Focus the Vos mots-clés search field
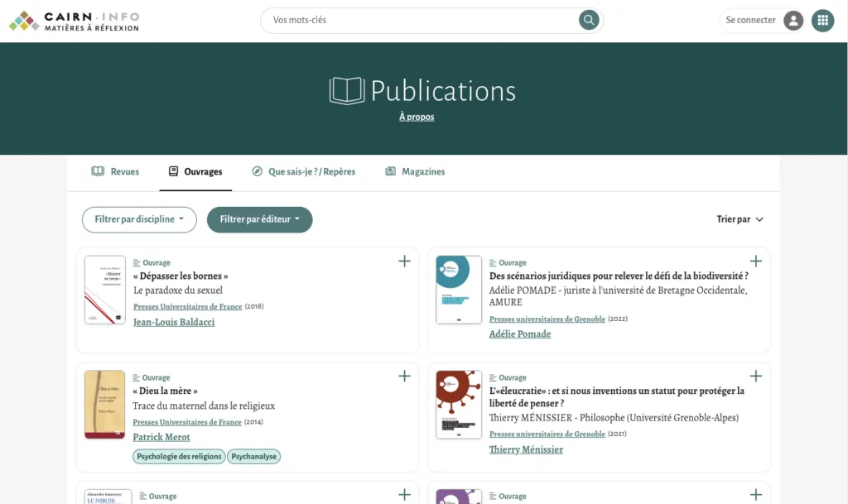The width and height of the screenshot is (848, 504). click(x=422, y=20)
